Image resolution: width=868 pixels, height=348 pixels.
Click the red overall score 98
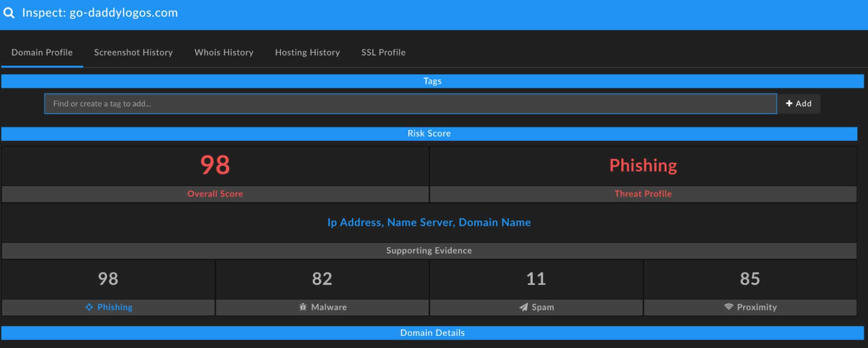point(215,165)
